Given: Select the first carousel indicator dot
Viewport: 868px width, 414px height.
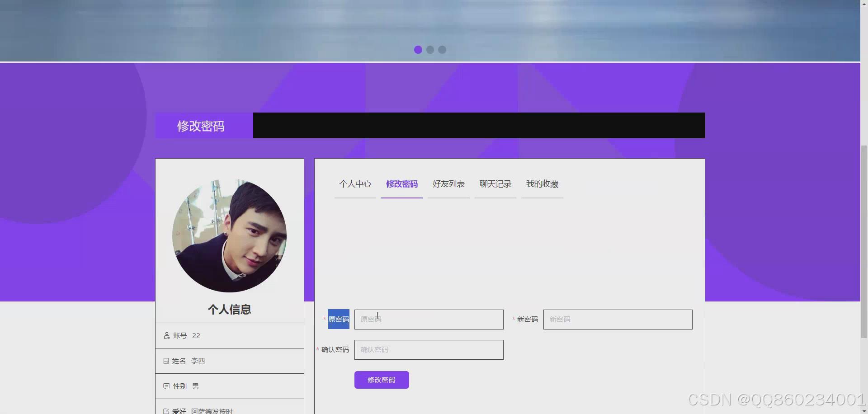Looking at the screenshot, I should (x=418, y=50).
